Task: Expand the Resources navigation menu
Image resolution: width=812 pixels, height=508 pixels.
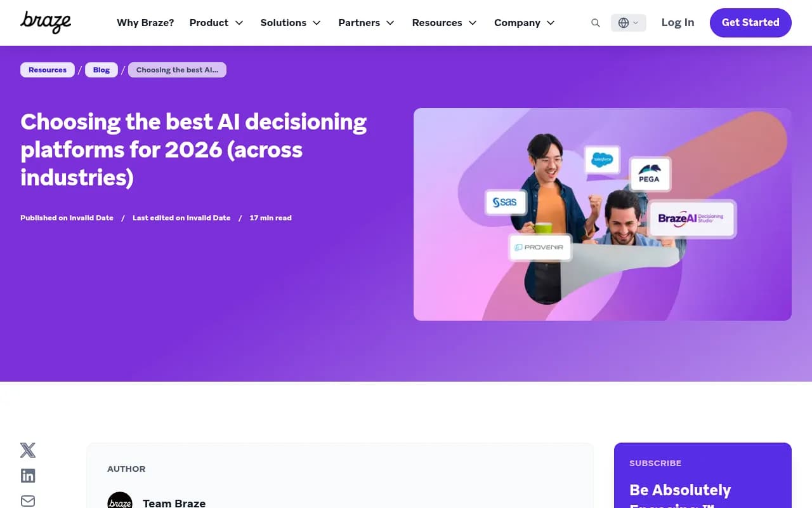Action: click(444, 23)
